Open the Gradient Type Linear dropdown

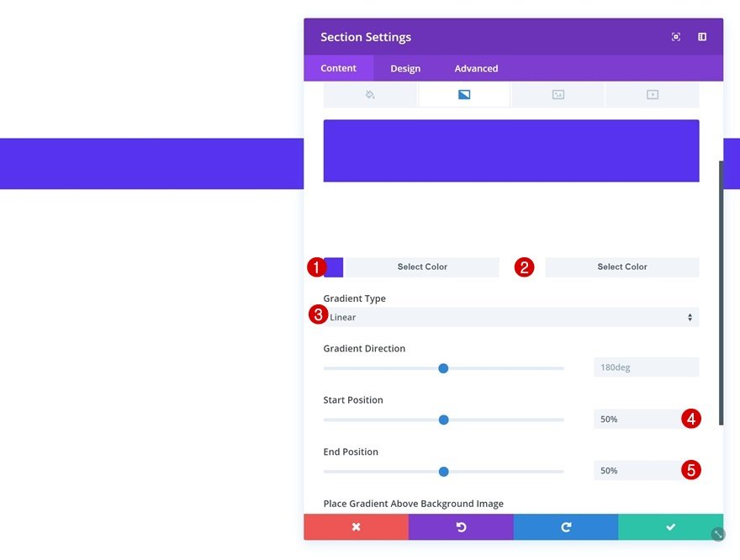coord(511,317)
